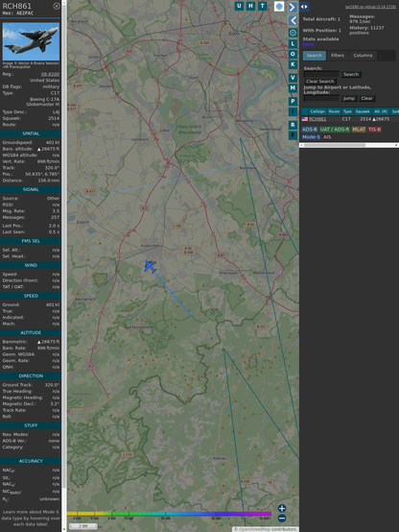
Task: Click the crosshair center-map icon
Action: 293,33
